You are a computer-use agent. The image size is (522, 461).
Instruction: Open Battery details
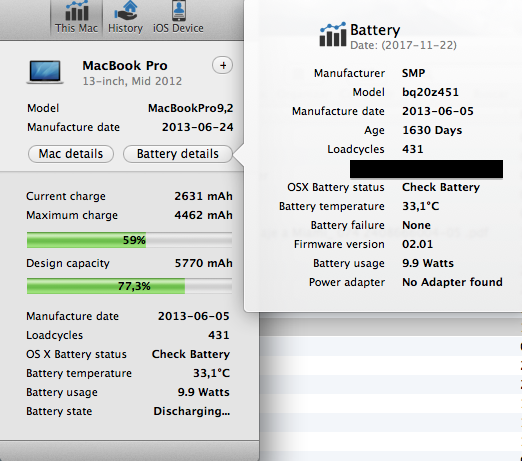pos(178,154)
